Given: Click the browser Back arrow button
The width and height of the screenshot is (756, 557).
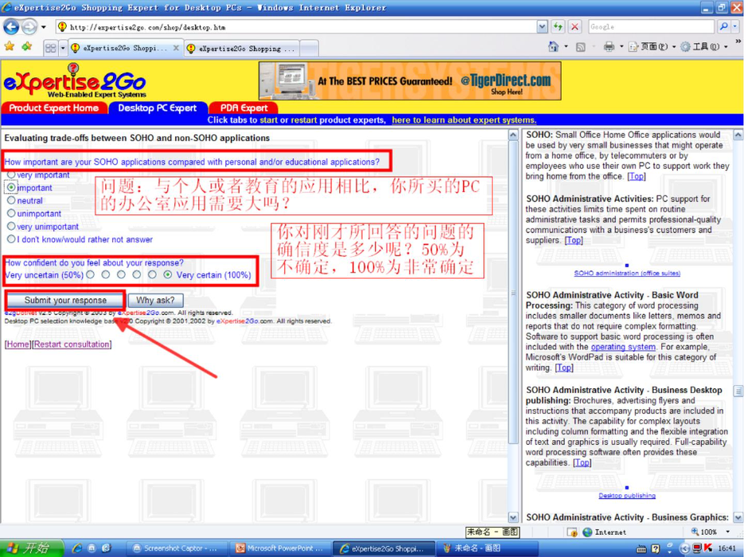Looking at the screenshot, I should (x=11, y=26).
